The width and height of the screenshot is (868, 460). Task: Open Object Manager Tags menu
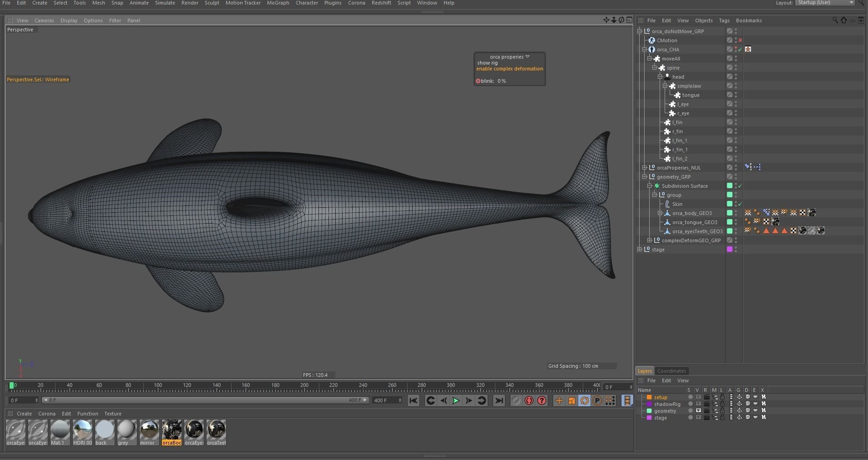pyautogui.click(x=724, y=20)
